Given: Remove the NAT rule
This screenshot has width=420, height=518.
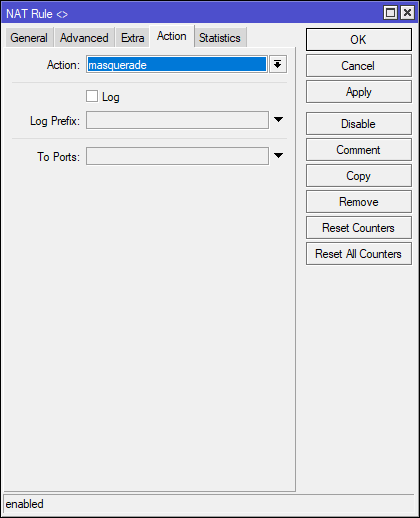Looking at the screenshot, I should pos(359,202).
